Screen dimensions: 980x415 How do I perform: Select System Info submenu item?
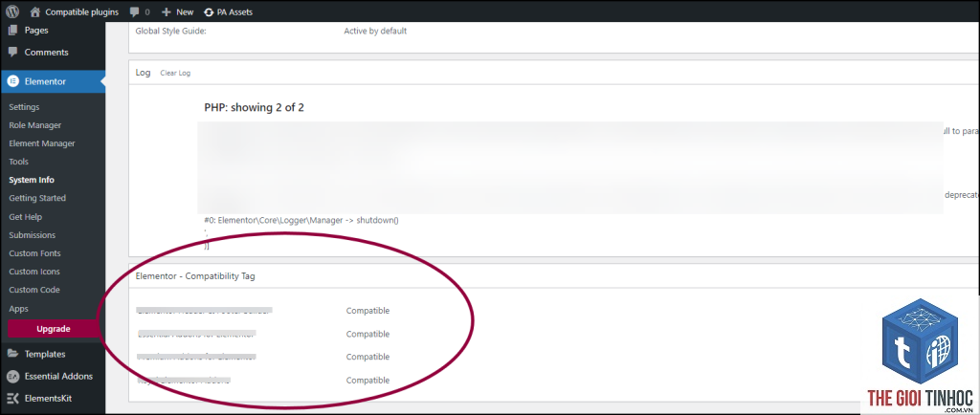coord(32,180)
